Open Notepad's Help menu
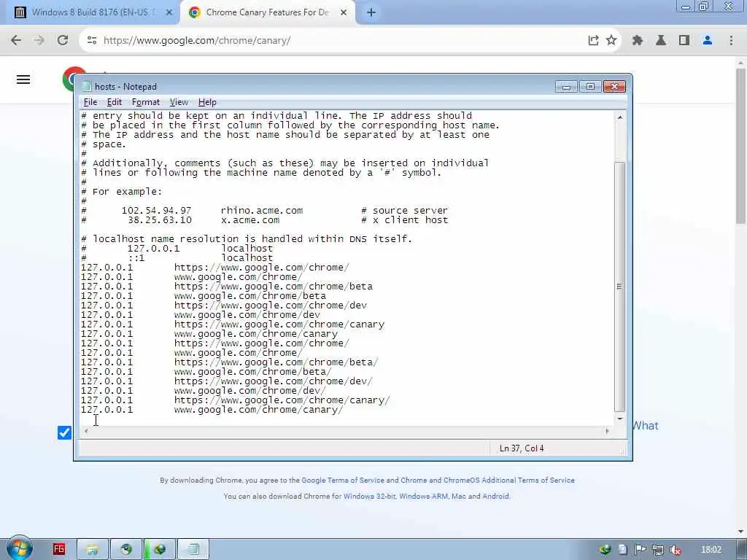This screenshot has width=747, height=560. click(207, 102)
